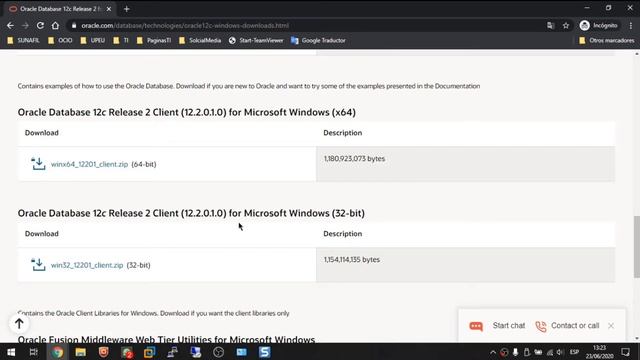Click the browser forward arrow
The width and height of the screenshot is (640, 360).
click(25, 25)
